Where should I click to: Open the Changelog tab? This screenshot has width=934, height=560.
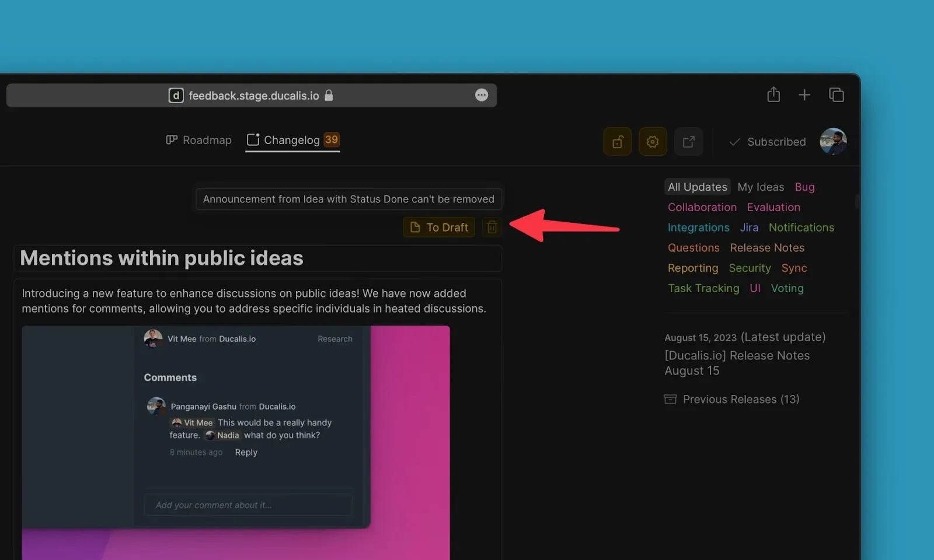pyautogui.click(x=292, y=140)
